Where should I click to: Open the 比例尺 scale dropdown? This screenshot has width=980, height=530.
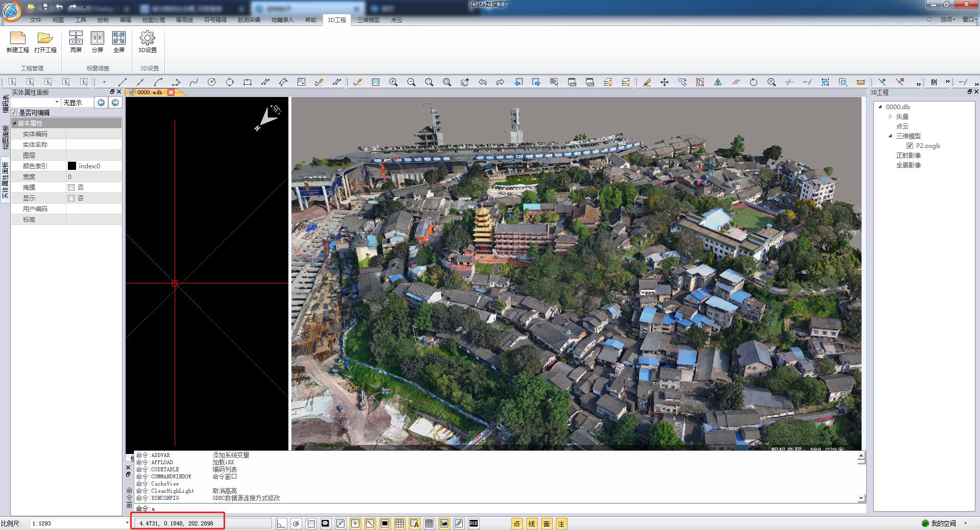pyautogui.click(x=127, y=523)
